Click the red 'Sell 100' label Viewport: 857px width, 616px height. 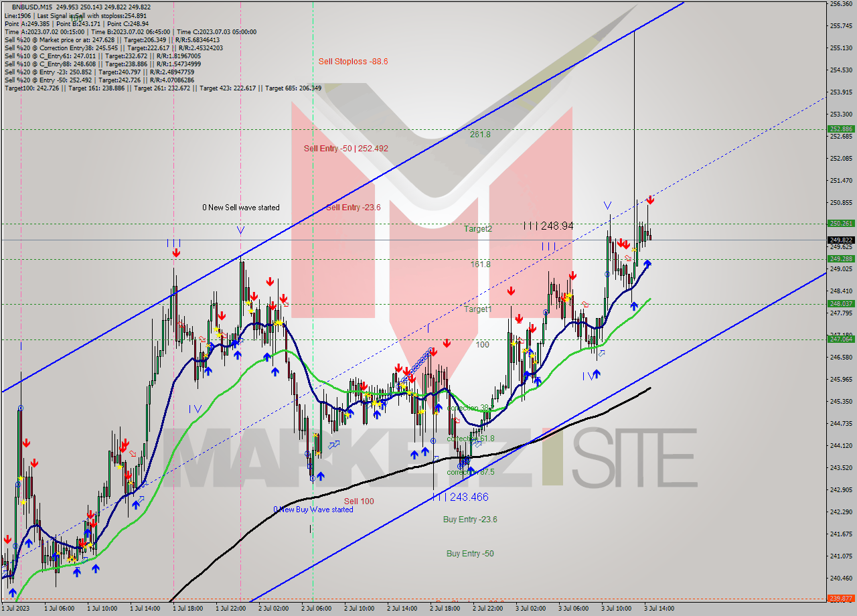click(x=359, y=502)
